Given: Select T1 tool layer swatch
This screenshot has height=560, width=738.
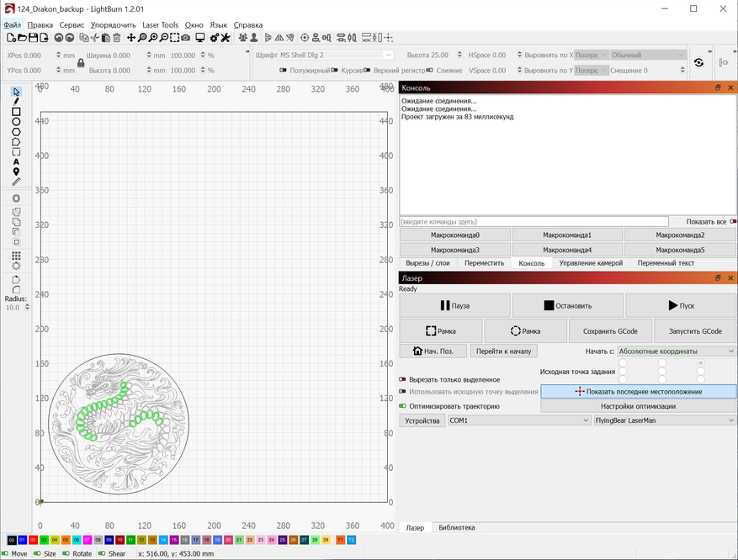Looking at the screenshot, I should (x=340, y=540).
